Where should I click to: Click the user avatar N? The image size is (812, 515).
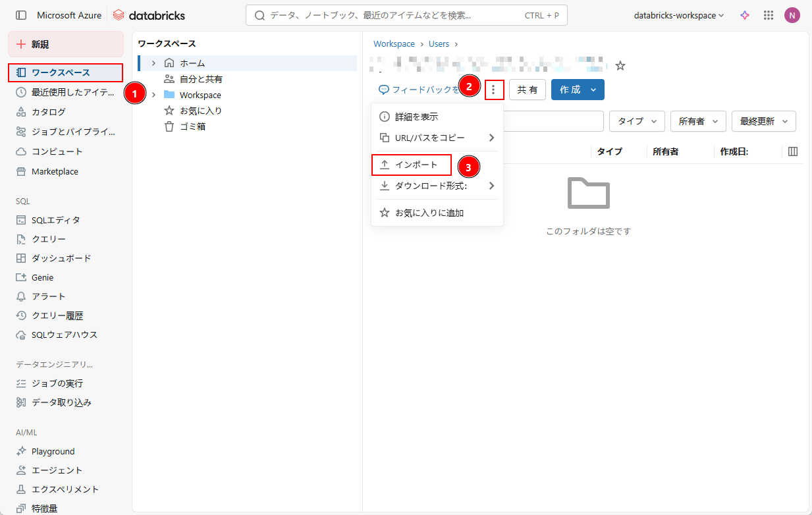(x=792, y=15)
